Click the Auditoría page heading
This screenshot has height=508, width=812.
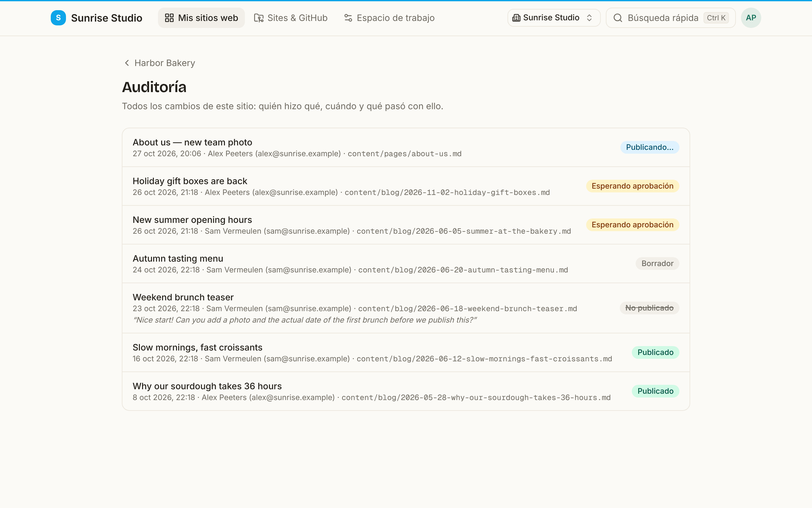pos(154,87)
